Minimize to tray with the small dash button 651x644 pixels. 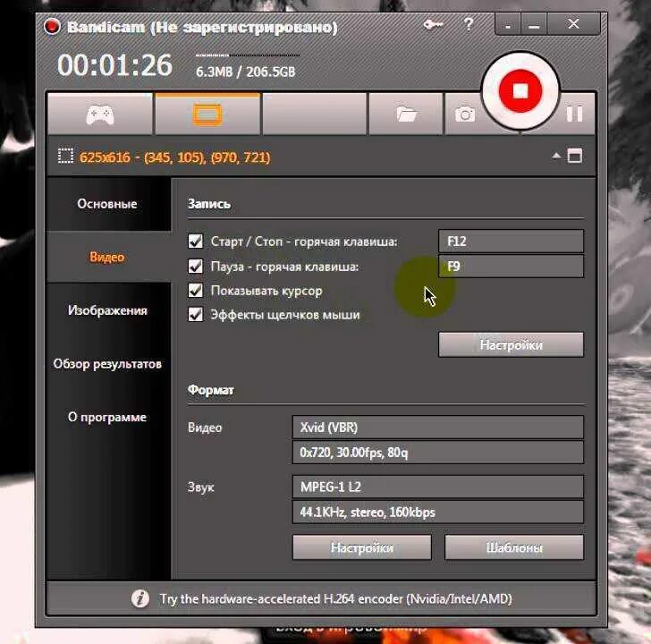[x=508, y=24]
